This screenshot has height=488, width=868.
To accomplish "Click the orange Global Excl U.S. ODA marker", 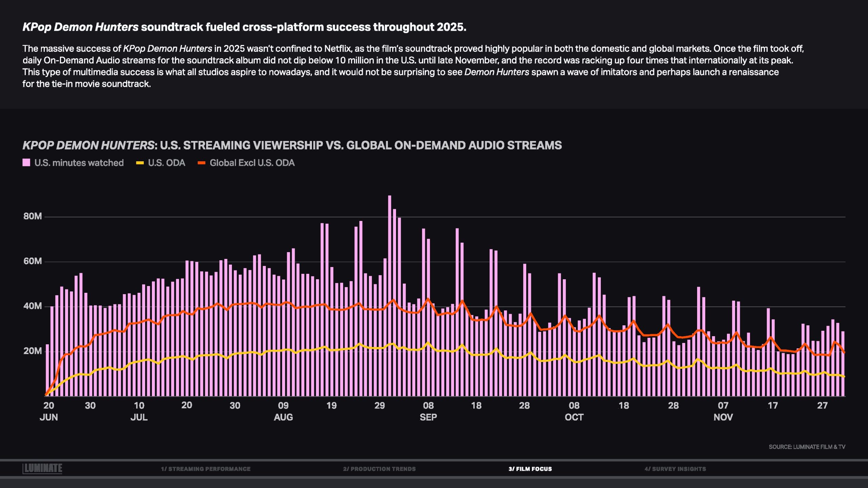I will click(201, 163).
